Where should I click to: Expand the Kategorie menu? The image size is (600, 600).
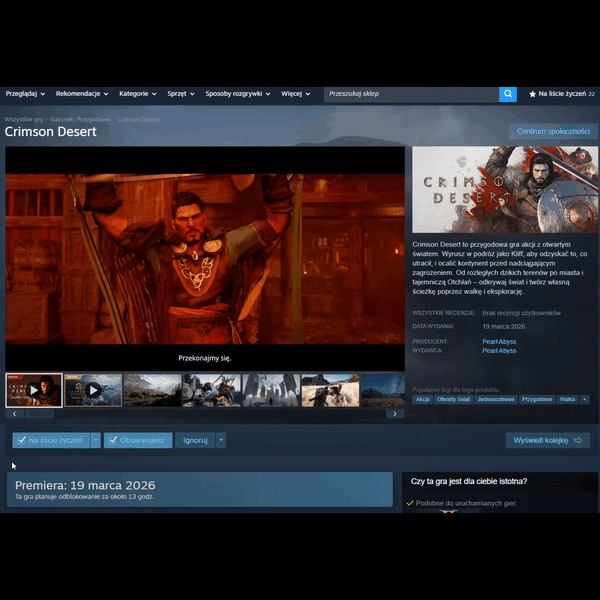coord(138,94)
